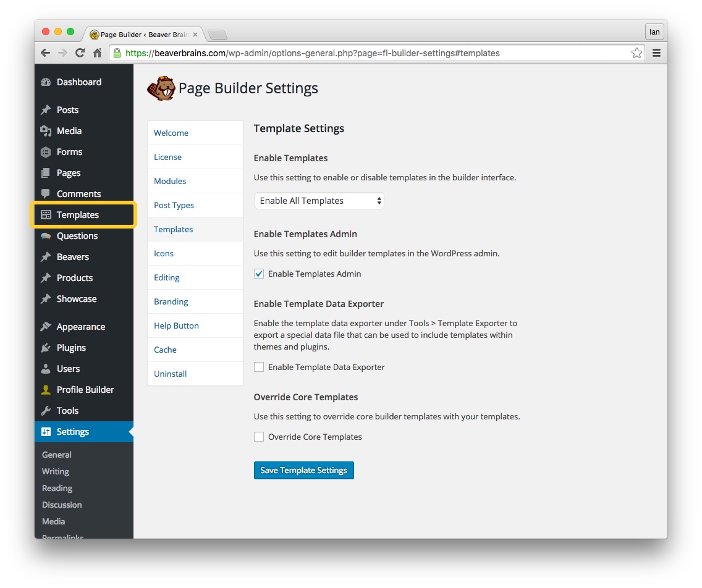The image size is (702, 588).
Task: Open the License settings tab
Action: point(195,157)
